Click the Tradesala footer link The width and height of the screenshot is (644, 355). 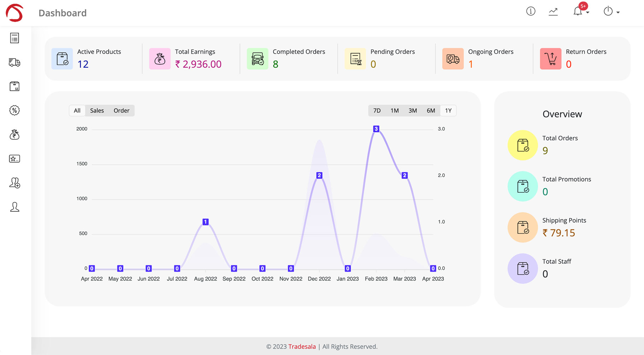302,347
